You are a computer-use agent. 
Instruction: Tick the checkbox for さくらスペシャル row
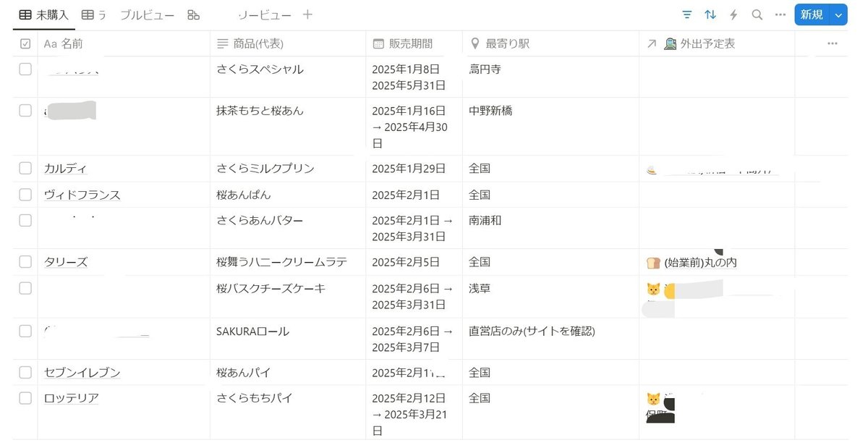tap(25, 69)
